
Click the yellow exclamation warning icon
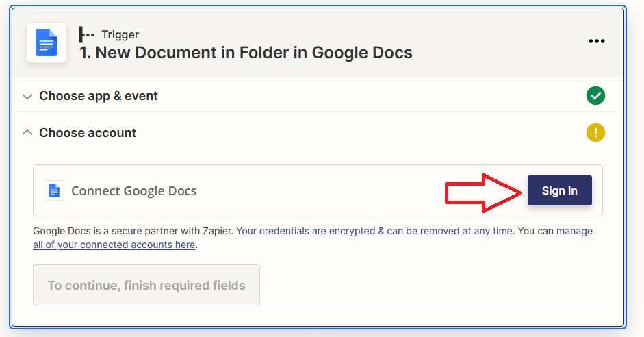coord(595,133)
